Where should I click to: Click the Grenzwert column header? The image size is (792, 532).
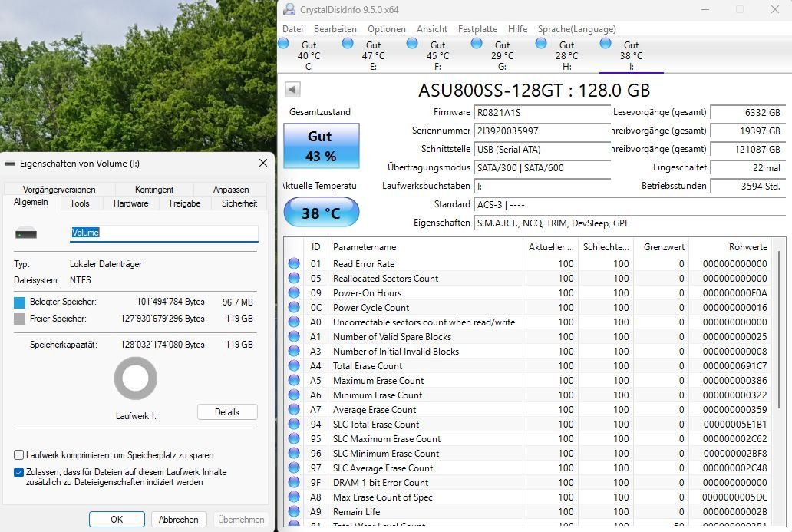coord(662,247)
